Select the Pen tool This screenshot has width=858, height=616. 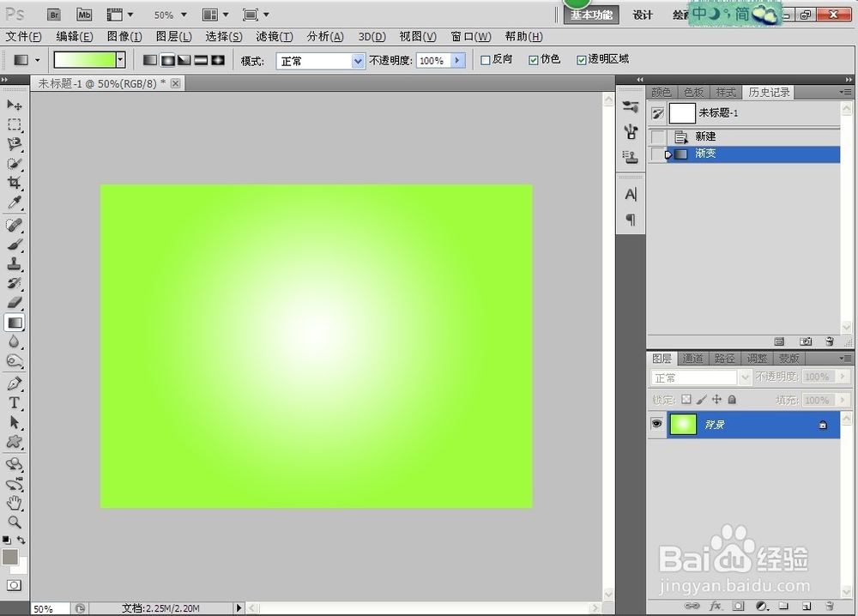click(x=15, y=383)
